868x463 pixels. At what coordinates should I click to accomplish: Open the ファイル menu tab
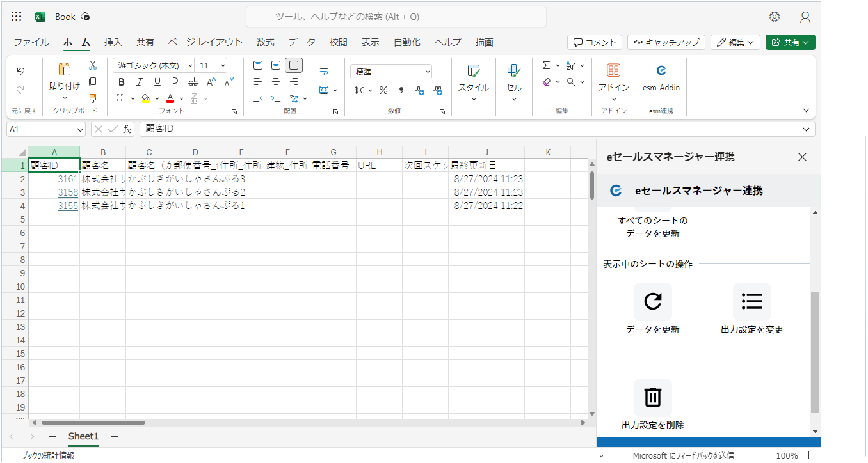tap(31, 42)
